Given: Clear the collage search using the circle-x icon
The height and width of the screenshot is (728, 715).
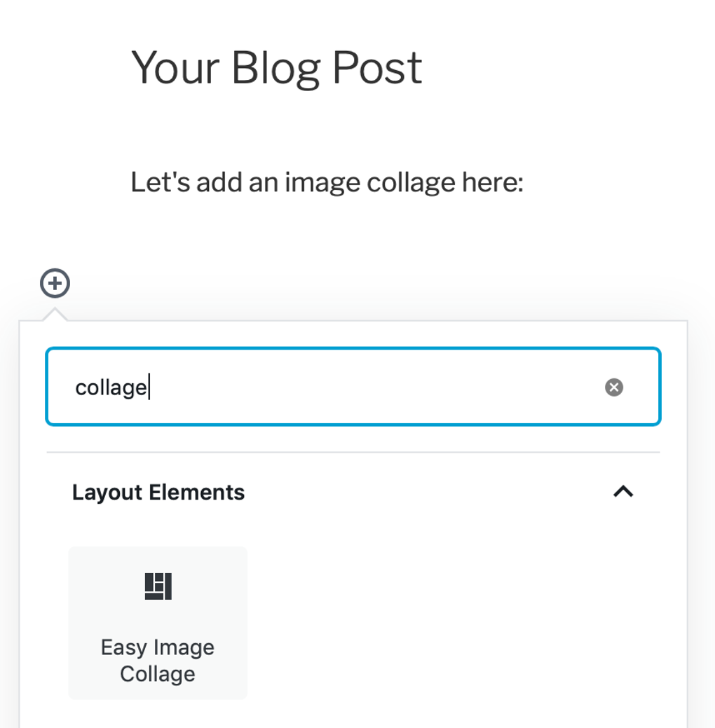Looking at the screenshot, I should click(613, 387).
